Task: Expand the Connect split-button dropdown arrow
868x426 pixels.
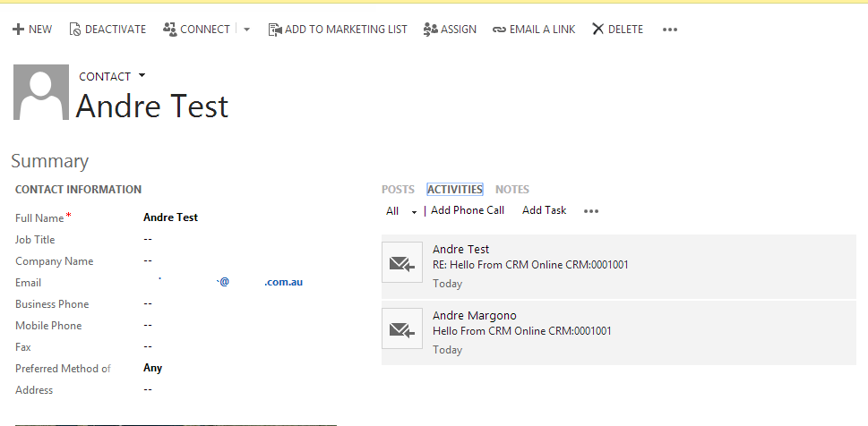Action: pyautogui.click(x=247, y=30)
